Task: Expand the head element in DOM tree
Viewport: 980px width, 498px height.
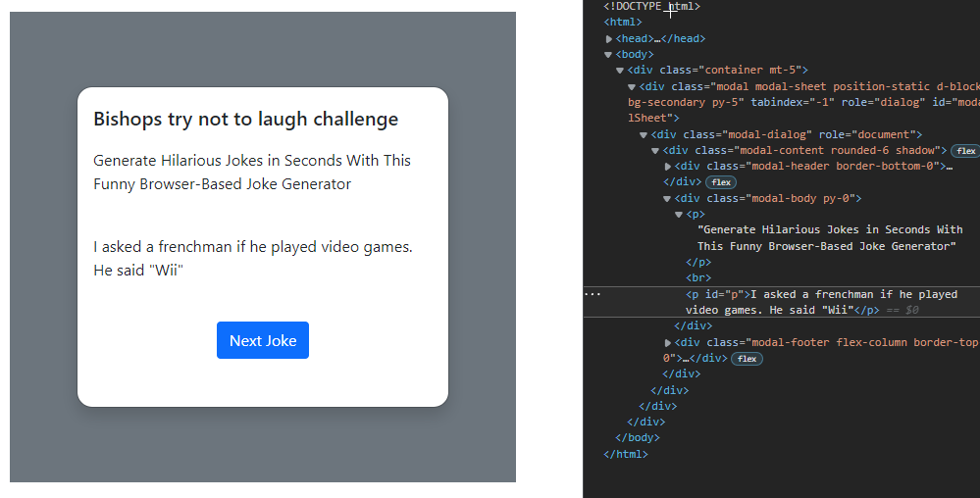Action: [609, 39]
